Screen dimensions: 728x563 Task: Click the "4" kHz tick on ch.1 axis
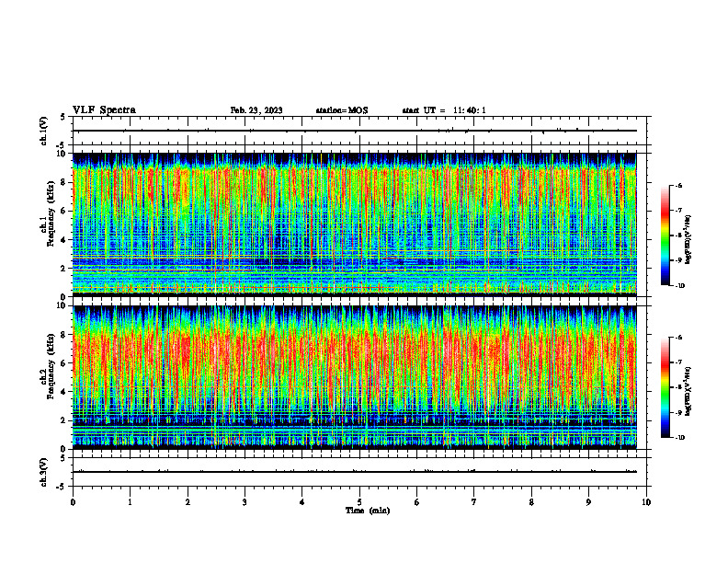coord(65,240)
